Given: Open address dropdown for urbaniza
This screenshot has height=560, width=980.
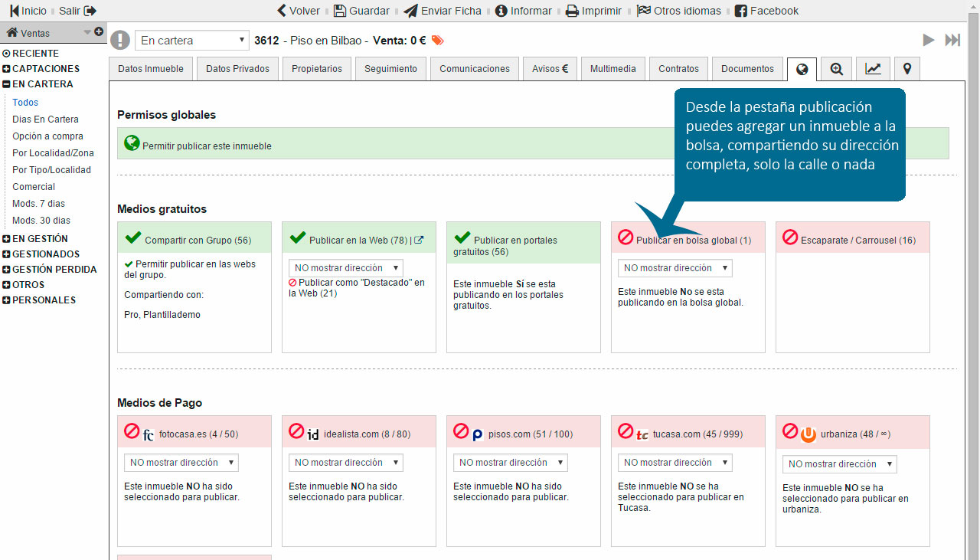Looking at the screenshot, I should click(x=840, y=464).
